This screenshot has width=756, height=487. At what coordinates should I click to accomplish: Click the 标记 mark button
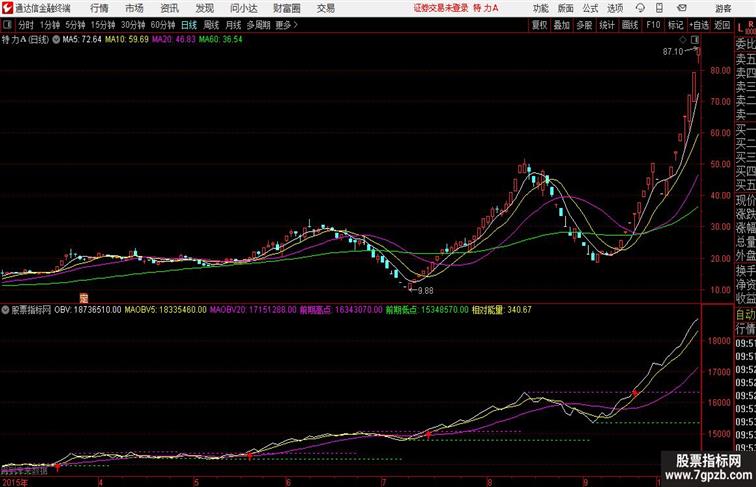click(x=675, y=25)
